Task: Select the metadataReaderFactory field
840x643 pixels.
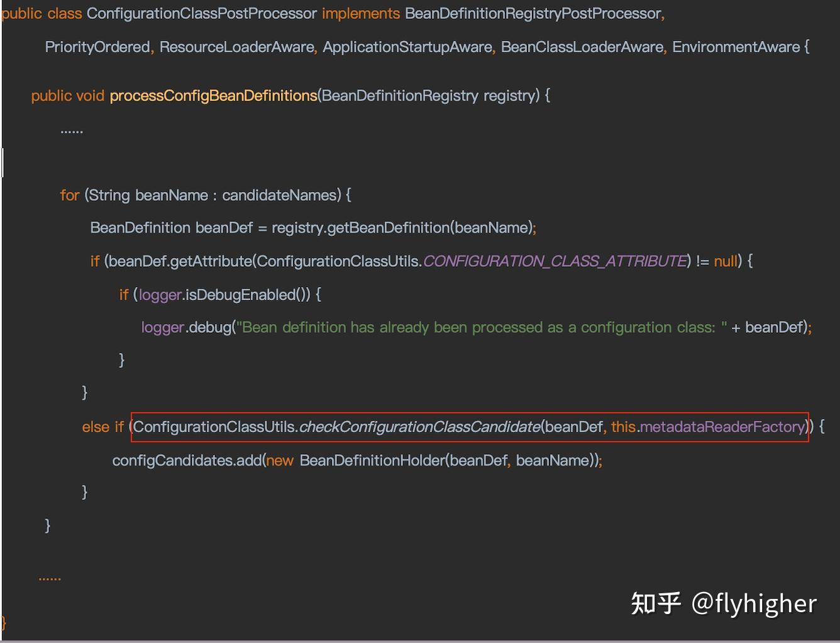Action: (x=722, y=427)
